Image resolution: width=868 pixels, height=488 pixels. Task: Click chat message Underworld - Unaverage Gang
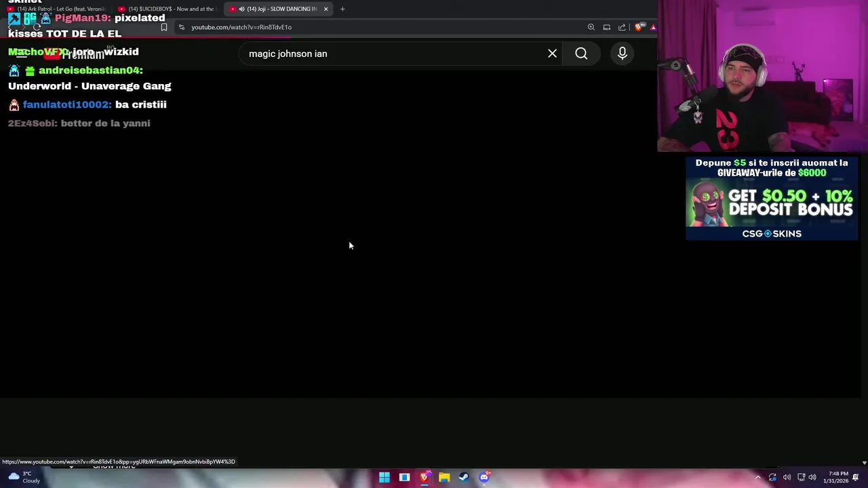click(90, 86)
